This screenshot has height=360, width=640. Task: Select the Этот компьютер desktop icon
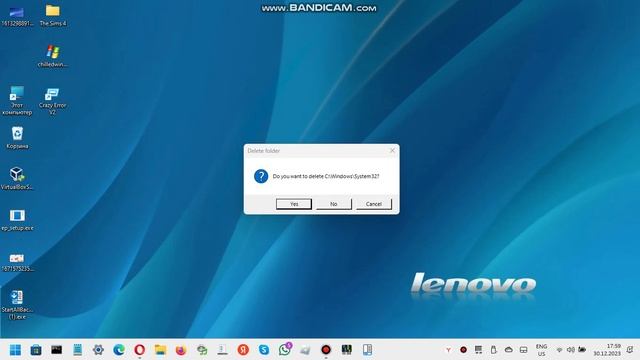coord(17,100)
